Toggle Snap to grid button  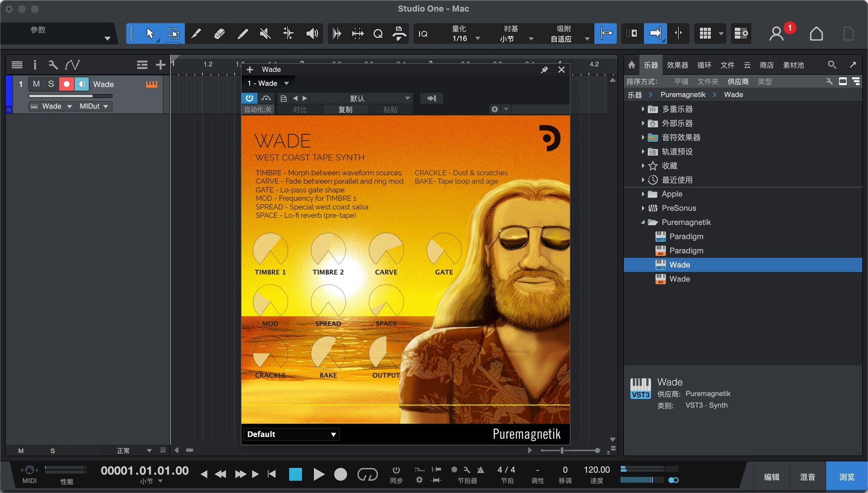coord(605,33)
